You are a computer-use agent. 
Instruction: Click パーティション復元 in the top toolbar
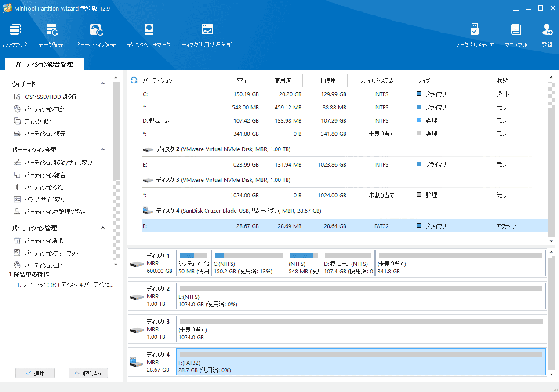(x=95, y=36)
